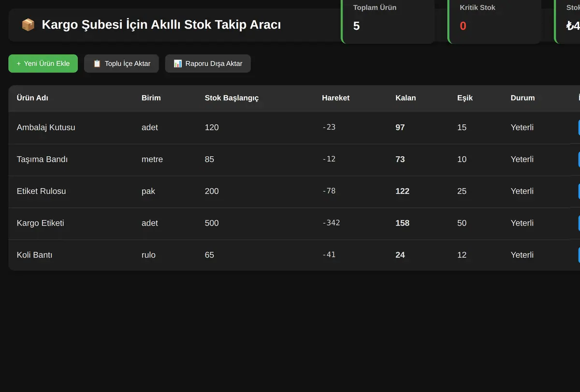Select the Ambalaj Kutusu product name
Viewport: 580px width, 392px height.
[x=46, y=128]
